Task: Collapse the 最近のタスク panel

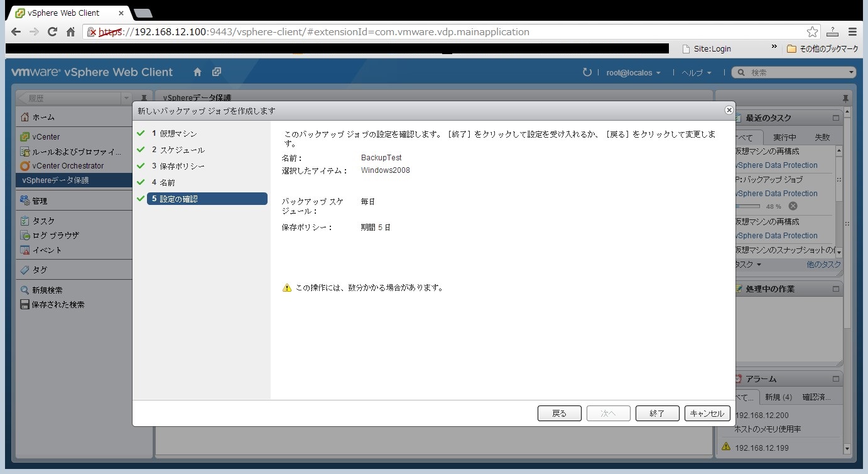Action: point(835,118)
